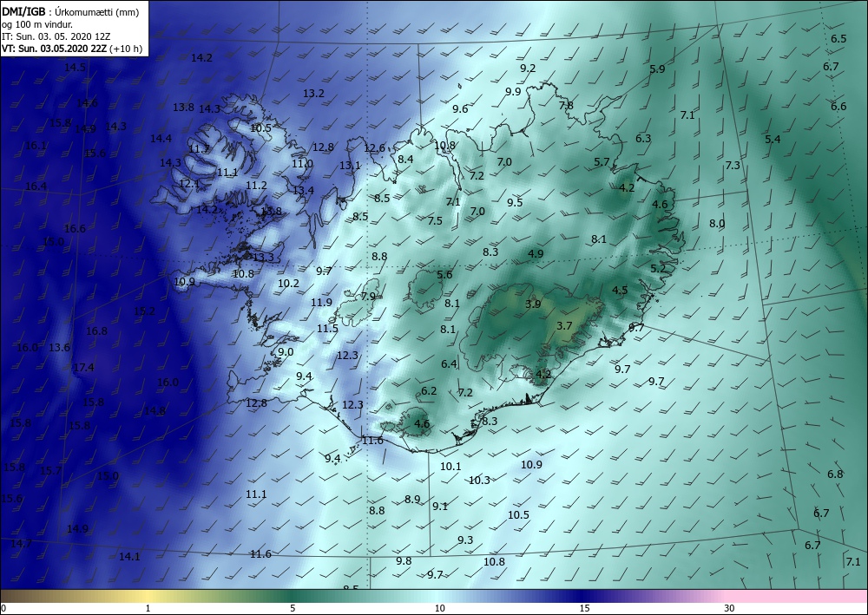Click the 3.7 value on Vatnajökull glacier

564,326
